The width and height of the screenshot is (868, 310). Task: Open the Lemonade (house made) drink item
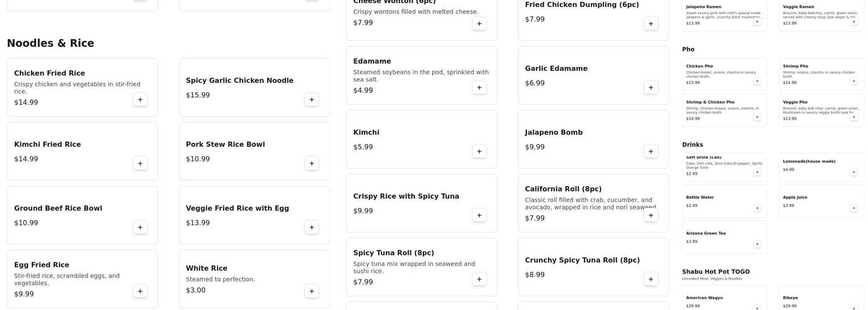809,161
